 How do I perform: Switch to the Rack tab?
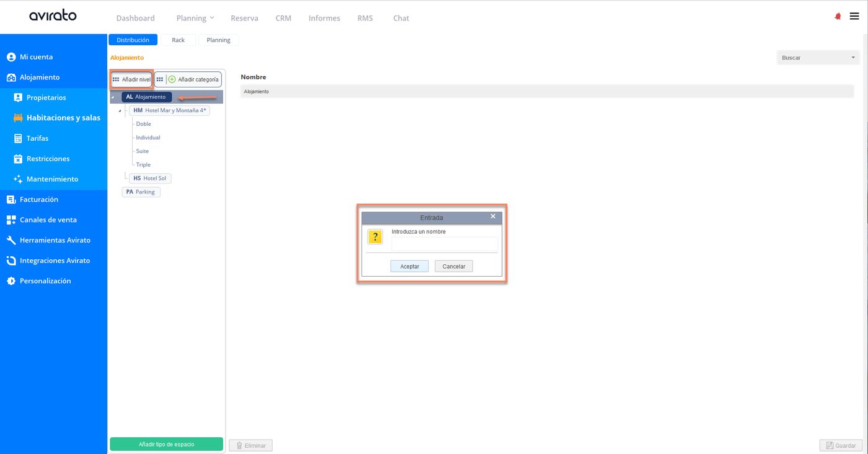coord(179,40)
